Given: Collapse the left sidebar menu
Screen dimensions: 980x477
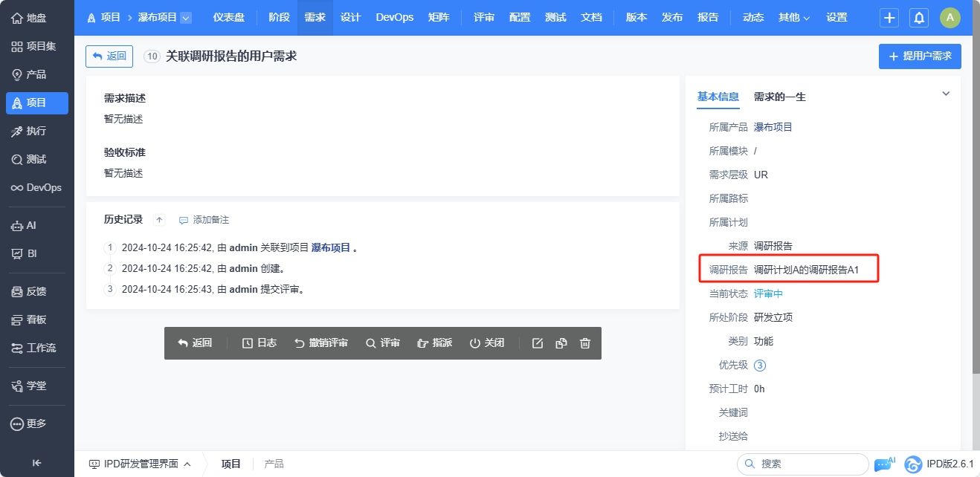Looking at the screenshot, I should click(36, 463).
